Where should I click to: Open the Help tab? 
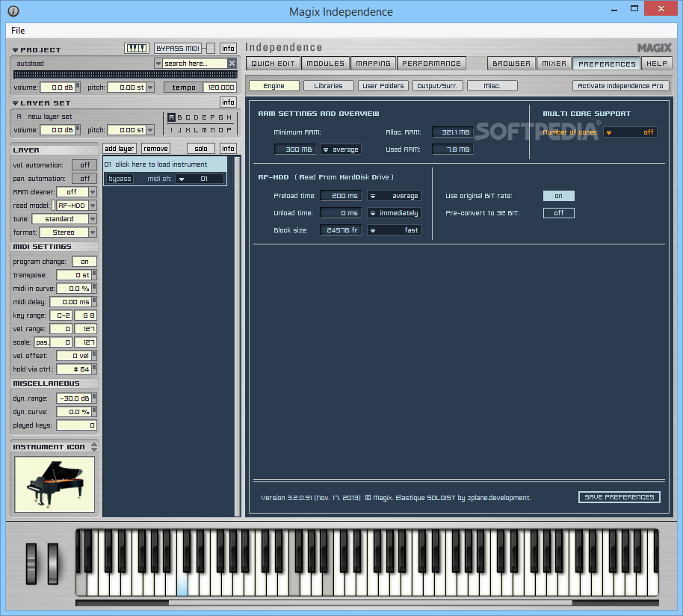pyautogui.click(x=656, y=64)
